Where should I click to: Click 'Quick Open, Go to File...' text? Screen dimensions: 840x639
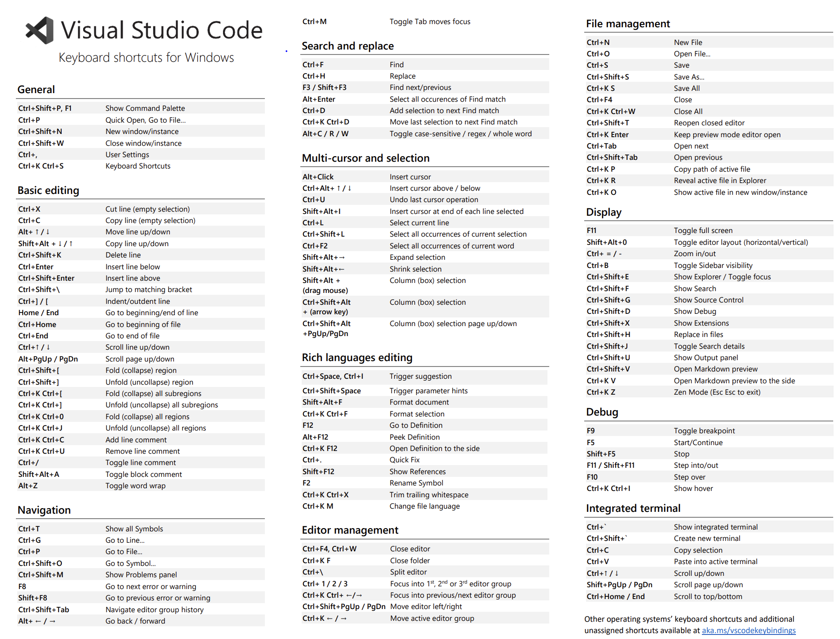pyautogui.click(x=146, y=120)
